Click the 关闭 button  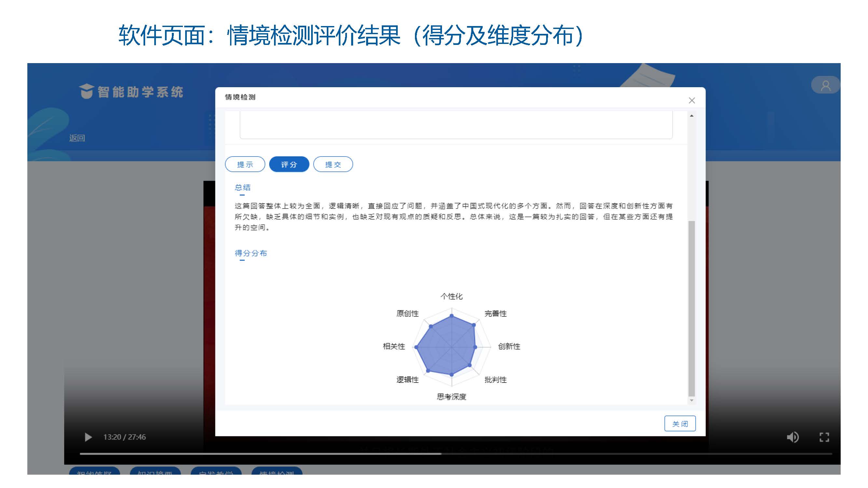tap(680, 423)
